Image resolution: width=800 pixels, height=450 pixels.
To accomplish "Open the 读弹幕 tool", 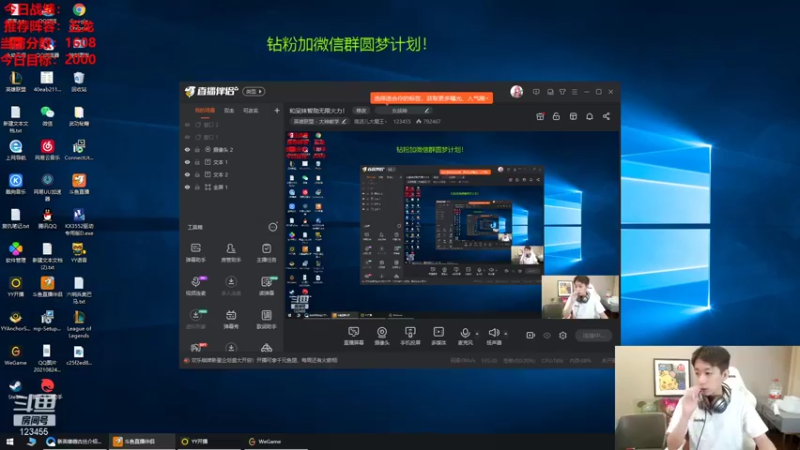I will pyautogui.click(x=266, y=286).
